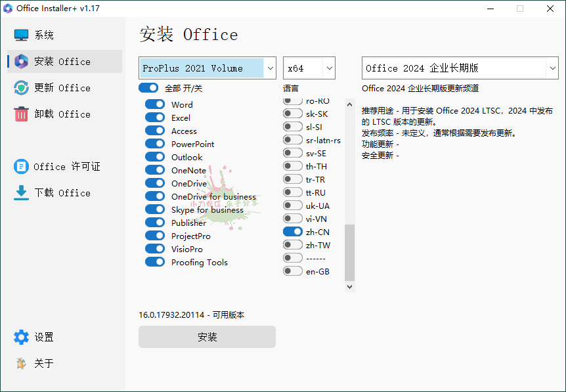Turn off the OneDrive toggle
566x392 pixels.
point(155,183)
